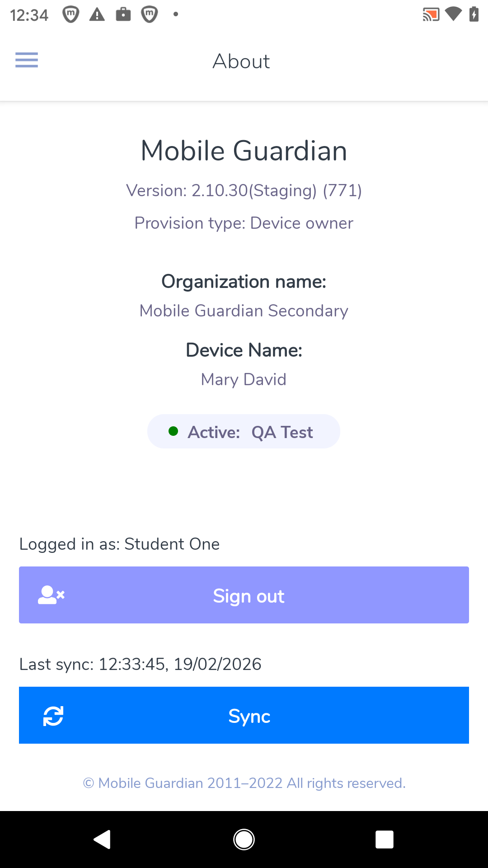Tap the Mobile Guardian copyright footer
Image resolution: width=488 pixels, height=868 pixels.
point(244,783)
